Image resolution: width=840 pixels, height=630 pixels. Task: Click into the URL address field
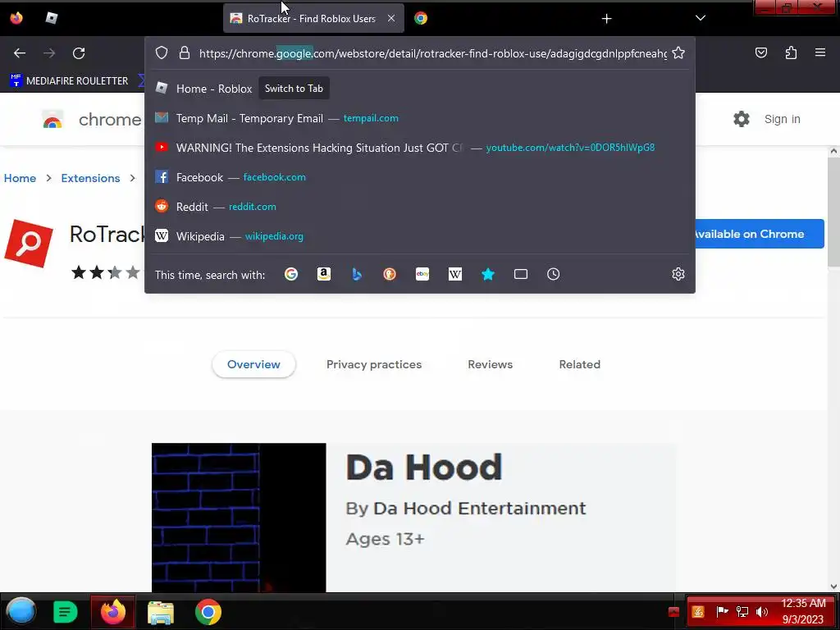[x=433, y=53]
